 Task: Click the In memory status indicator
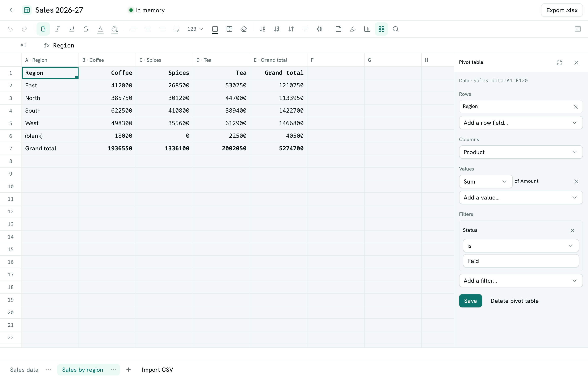point(147,10)
